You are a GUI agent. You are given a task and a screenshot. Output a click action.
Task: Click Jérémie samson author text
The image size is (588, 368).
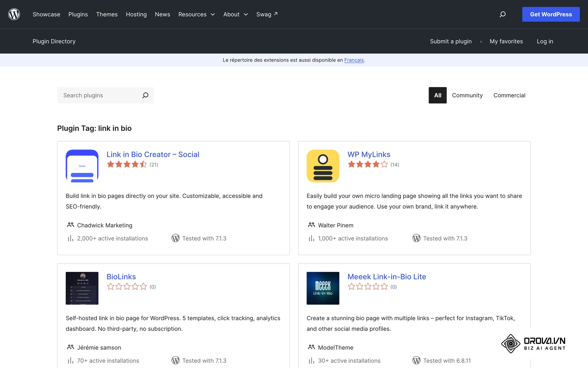[x=99, y=347]
